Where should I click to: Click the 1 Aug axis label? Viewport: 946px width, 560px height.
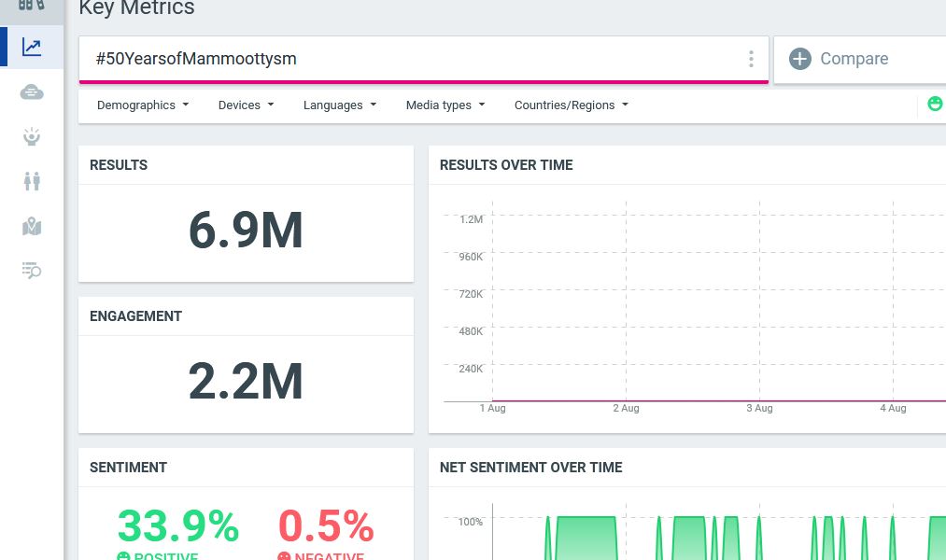tap(492, 408)
